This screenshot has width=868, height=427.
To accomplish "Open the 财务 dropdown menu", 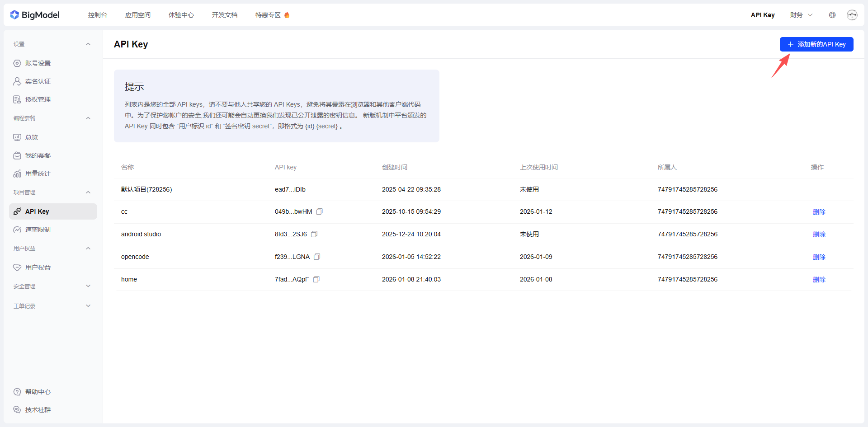I will click(x=801, y=15).
